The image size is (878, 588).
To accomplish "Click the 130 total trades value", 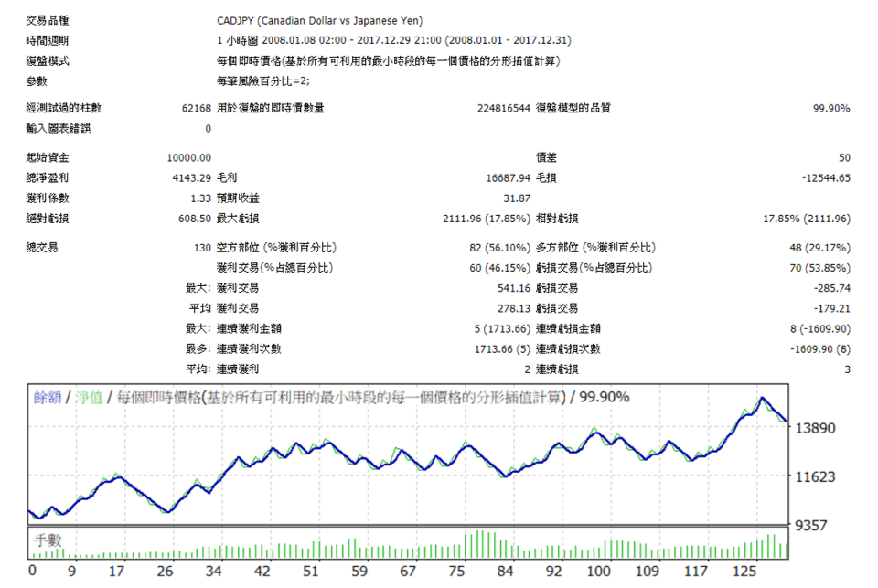I will [203, 248].
